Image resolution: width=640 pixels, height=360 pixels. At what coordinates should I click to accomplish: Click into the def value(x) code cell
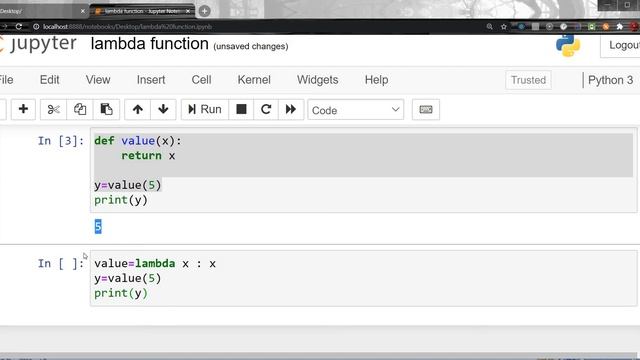[363, 170]
